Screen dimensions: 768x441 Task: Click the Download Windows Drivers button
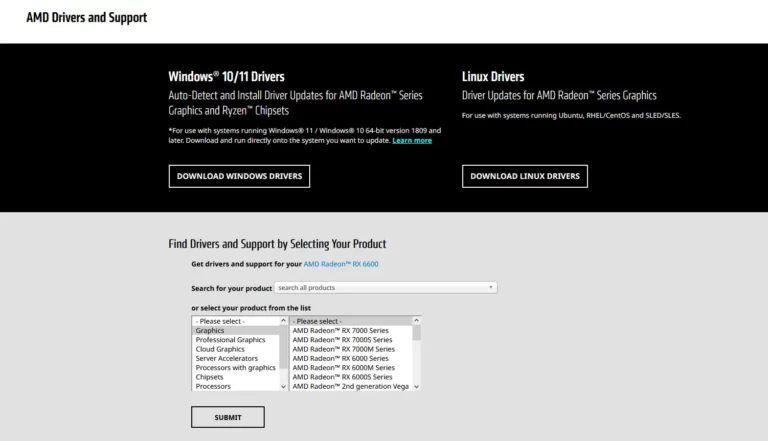click(x=239, y=176)
